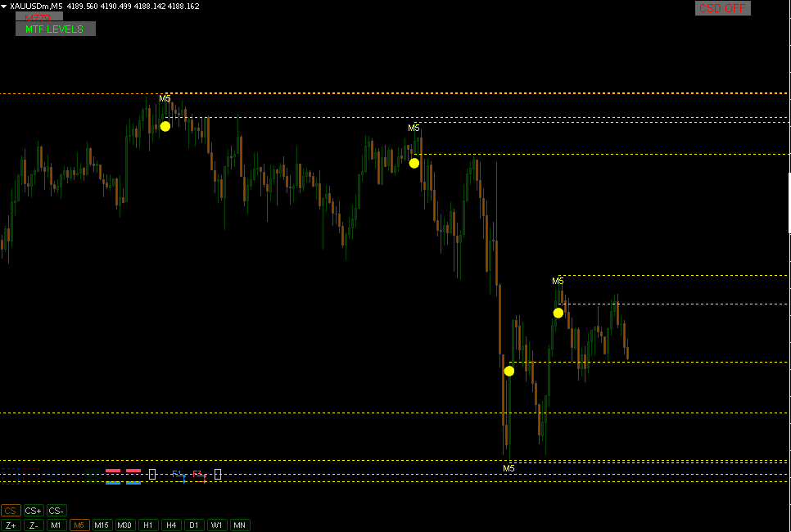Click the 4188.142 low price value
791x532 pixels.
coord(150,7)
